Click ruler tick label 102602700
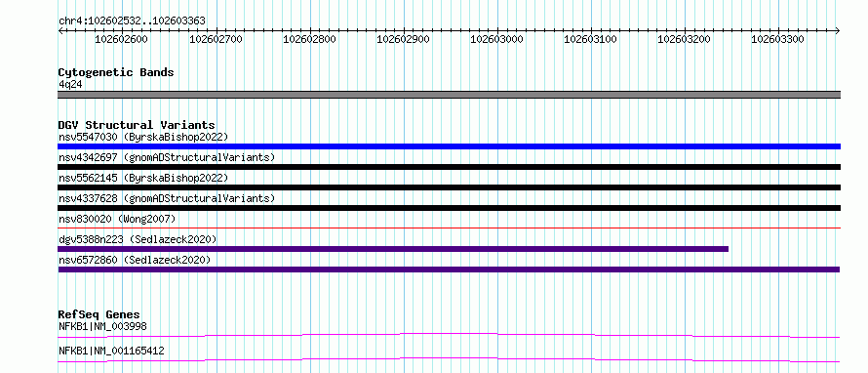 pyautogui.click(x=216, y=39)
